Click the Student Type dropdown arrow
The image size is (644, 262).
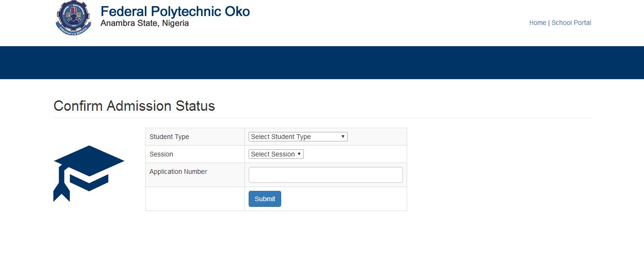pyautogui.click(x=343, y=137)
